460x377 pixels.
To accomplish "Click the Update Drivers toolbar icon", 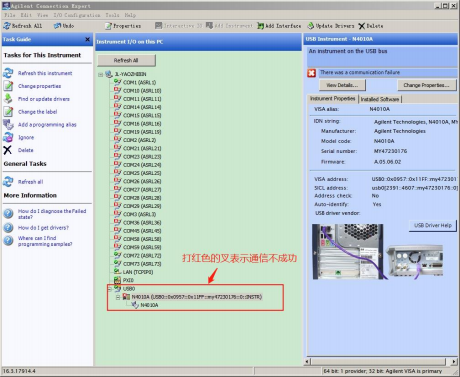I will coord(311,26).
